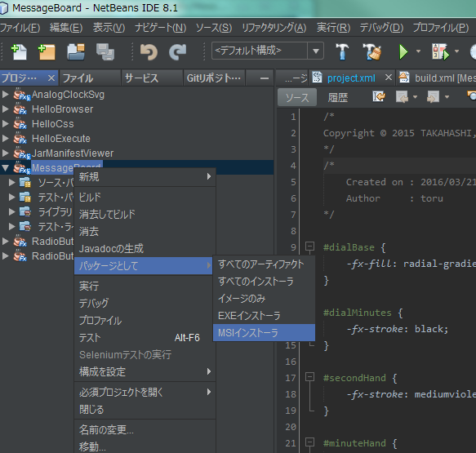
Task: Click the New Project toolbar icon
Action: [47, 51]
